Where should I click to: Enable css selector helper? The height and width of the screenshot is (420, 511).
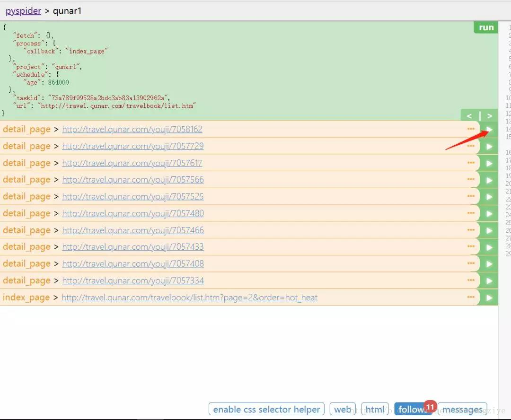point(266,409)
